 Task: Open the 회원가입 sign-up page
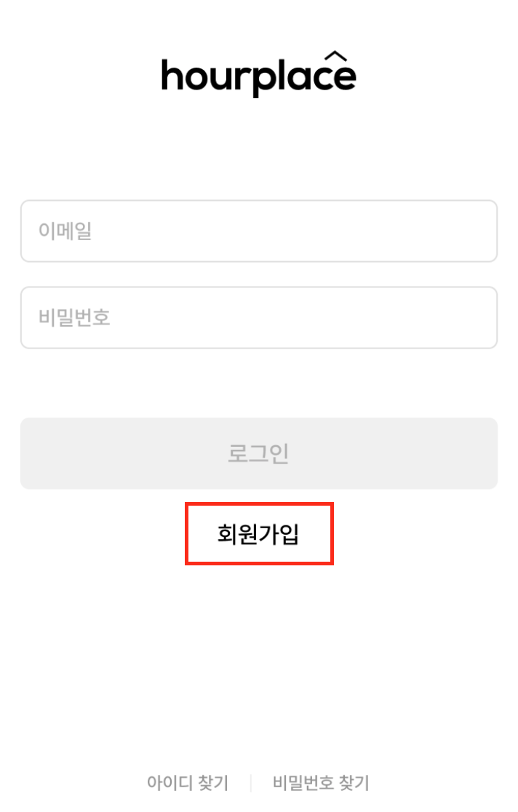click(258, 534)
